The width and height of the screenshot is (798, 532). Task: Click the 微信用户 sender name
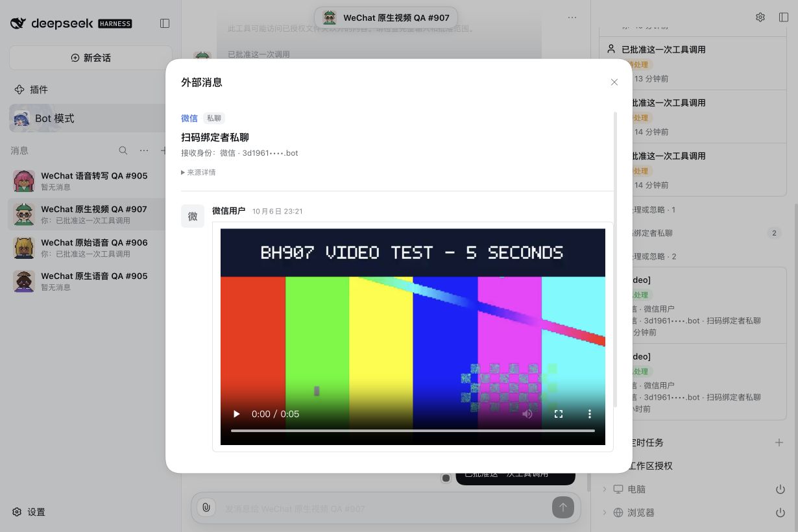coord(228,211)
